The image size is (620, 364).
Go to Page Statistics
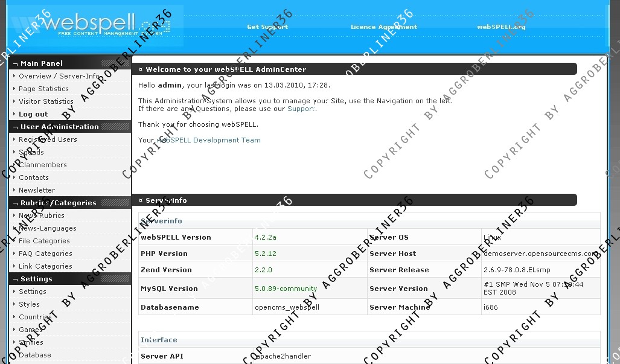pyautogui.click(x=43, y=89)
